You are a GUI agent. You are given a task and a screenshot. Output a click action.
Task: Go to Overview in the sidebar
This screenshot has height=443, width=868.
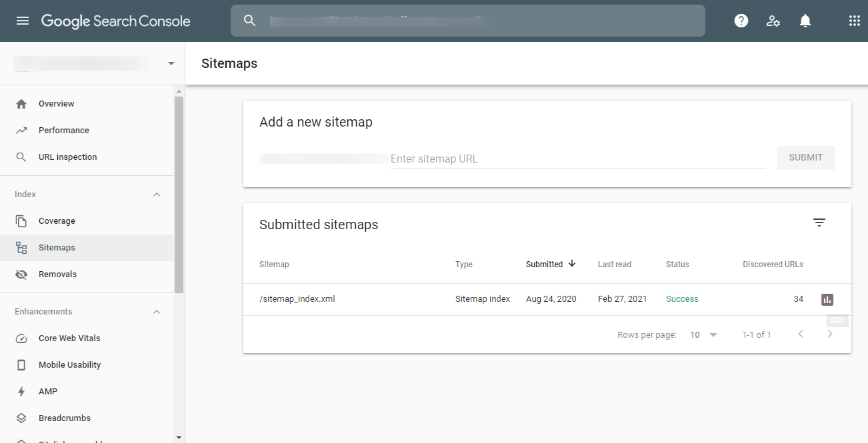pos(56,103)
